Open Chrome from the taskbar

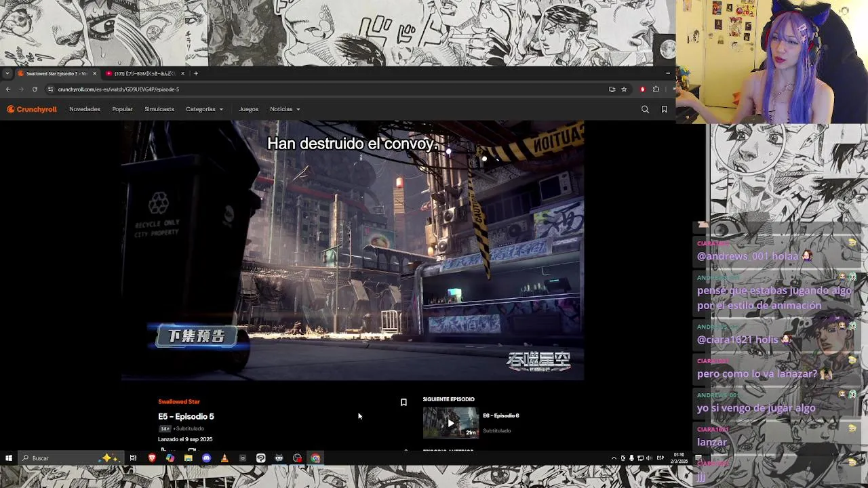315,458
